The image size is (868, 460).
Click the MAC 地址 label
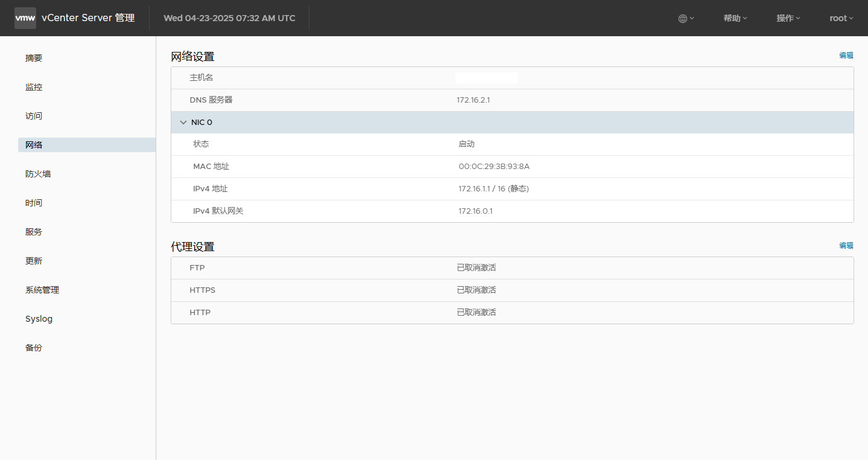click(x=211, y=167)
